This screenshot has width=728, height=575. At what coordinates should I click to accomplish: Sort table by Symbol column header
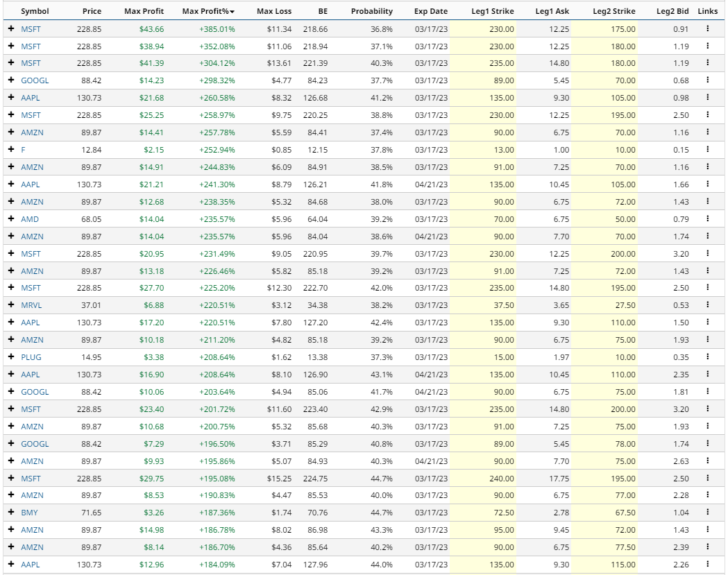tap(35, 11)
